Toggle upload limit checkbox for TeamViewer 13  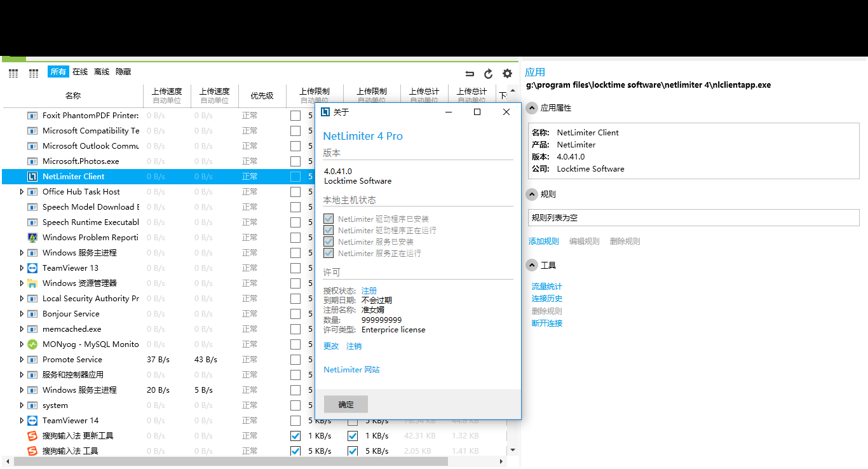tap(295, 268)
